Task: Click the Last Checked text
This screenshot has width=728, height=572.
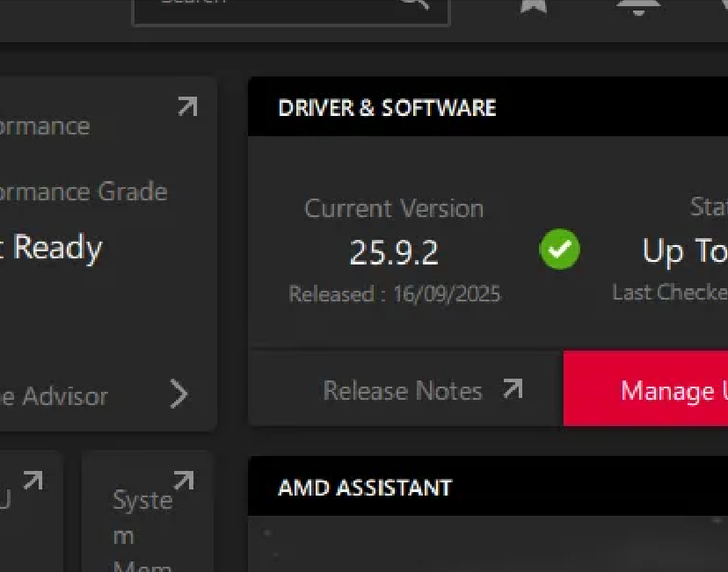Action: [x=670, y=293]
